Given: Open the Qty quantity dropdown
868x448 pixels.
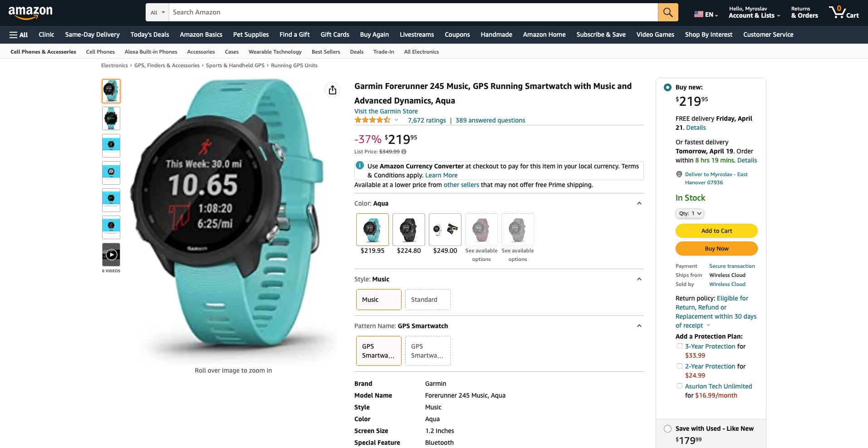Looking at the screenshot, I should click(x=690, y=213).
